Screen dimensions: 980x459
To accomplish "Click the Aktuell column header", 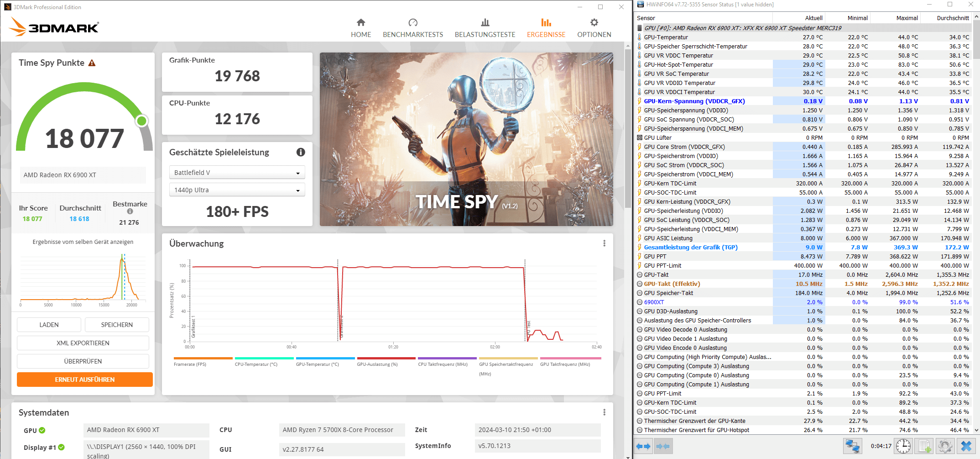I will (x=798, y=18).
